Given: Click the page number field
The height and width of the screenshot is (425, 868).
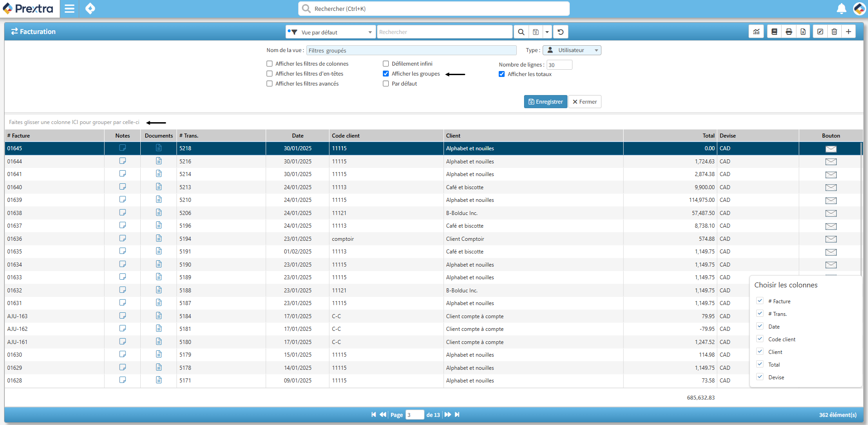Looking at the screenshot, I should click(415, 415).
